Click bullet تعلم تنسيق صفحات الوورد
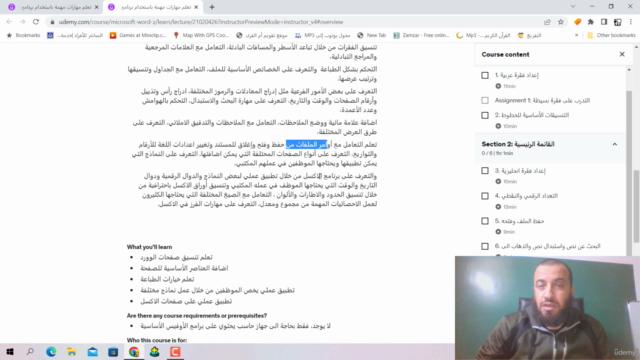The width and height of the screenshot is (640, 360). click(x=176, y=257)
